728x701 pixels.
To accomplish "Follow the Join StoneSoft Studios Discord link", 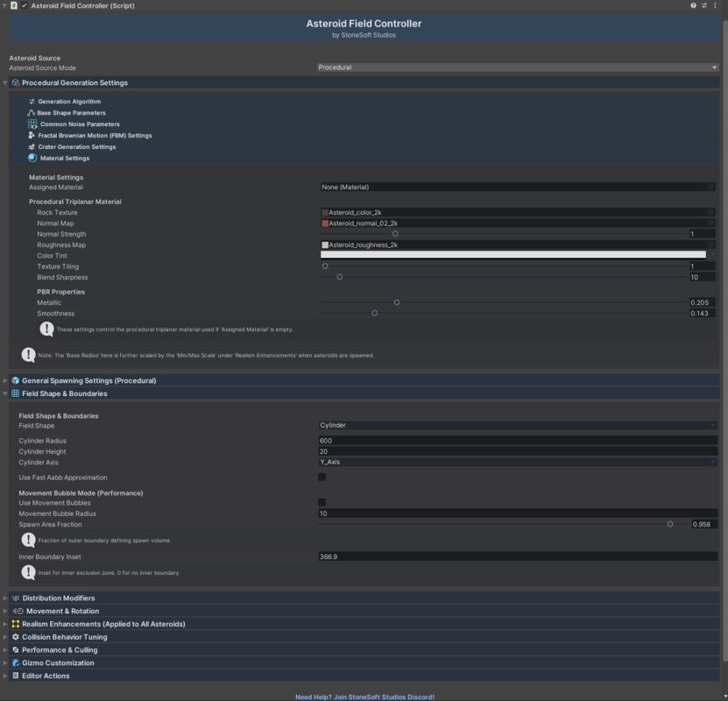I will 365,697.
